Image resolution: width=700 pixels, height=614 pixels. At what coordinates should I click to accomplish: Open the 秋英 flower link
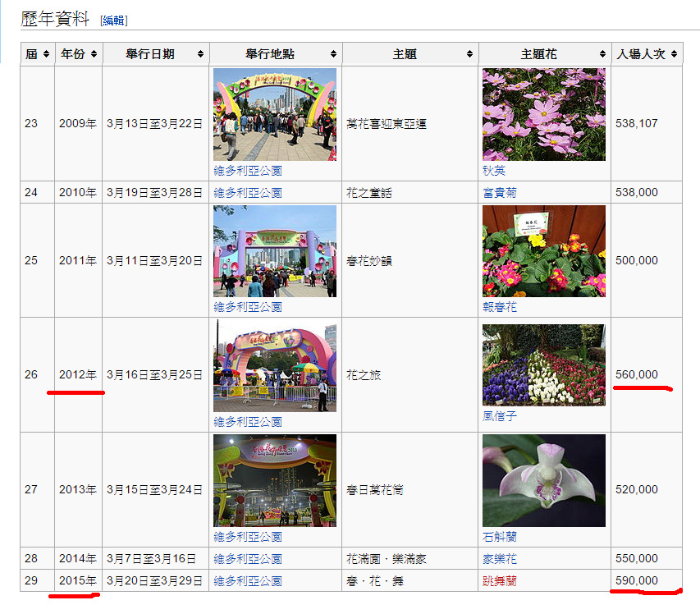[494, 171]
